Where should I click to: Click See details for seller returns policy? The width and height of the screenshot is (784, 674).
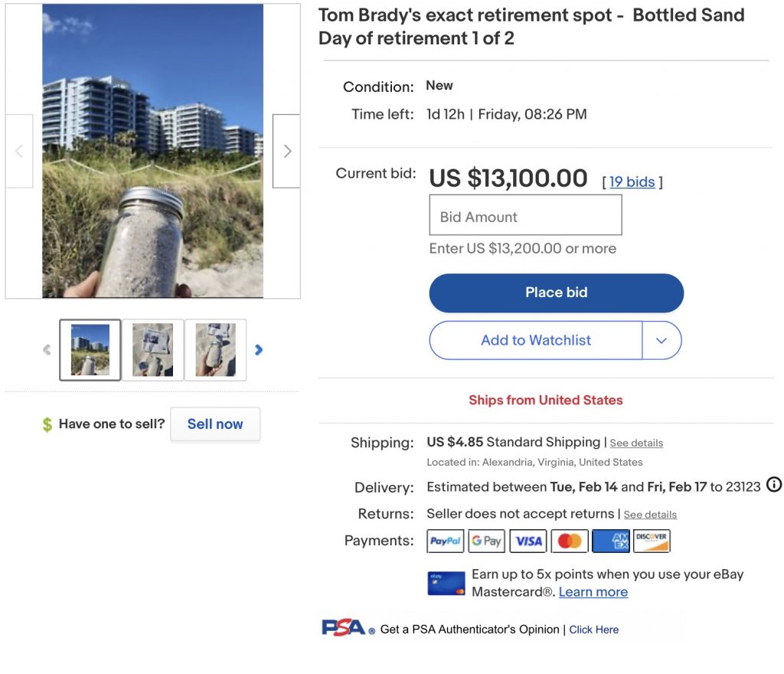[x=650, y=514]
